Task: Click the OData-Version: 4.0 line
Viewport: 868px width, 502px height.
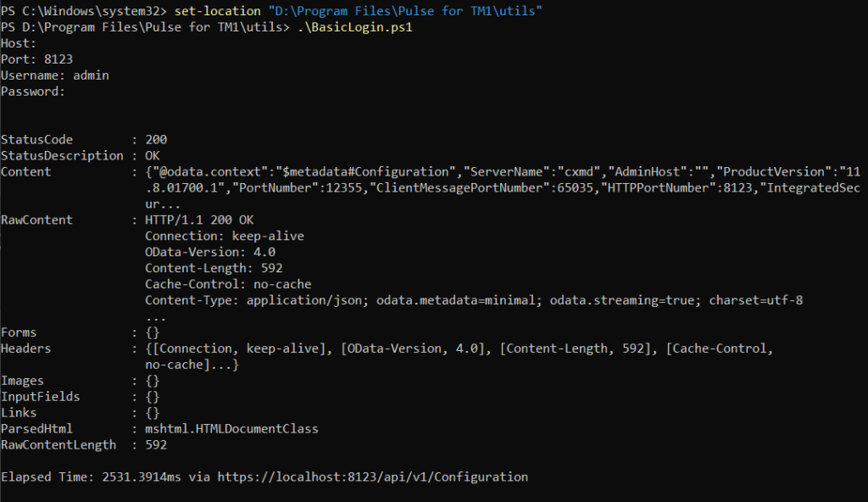Action: point(209,252)
